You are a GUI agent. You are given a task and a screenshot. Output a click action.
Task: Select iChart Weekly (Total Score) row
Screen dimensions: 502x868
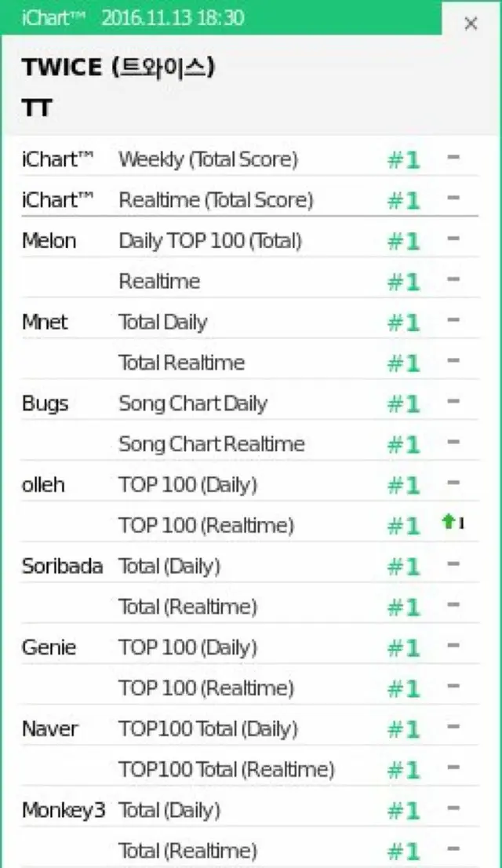[249, 159]
